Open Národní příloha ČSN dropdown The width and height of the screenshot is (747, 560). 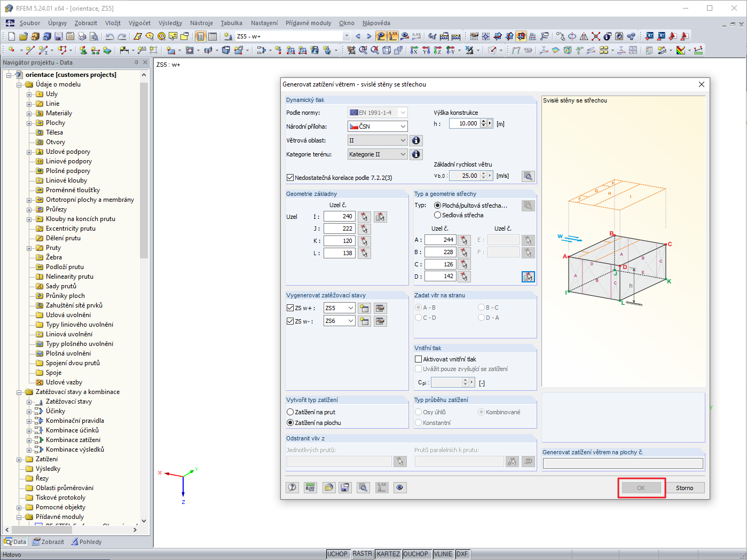(378, 127)
